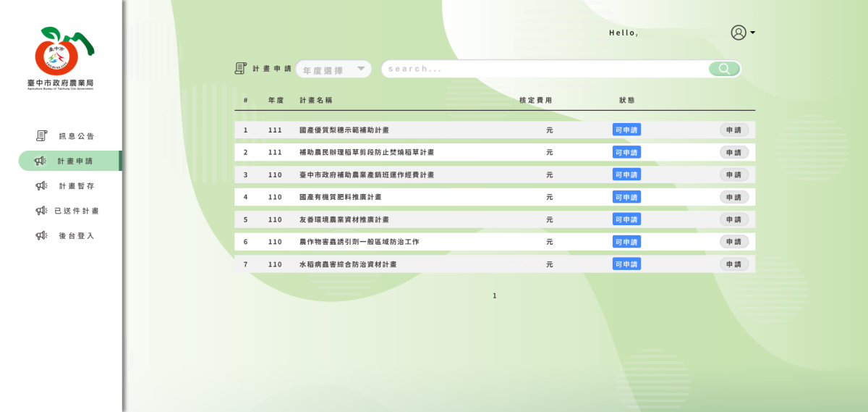Image resolution: width=868 pixels, height=412 pixels.
Task: Go to page 1 in pagination
Action: point(495,295)
